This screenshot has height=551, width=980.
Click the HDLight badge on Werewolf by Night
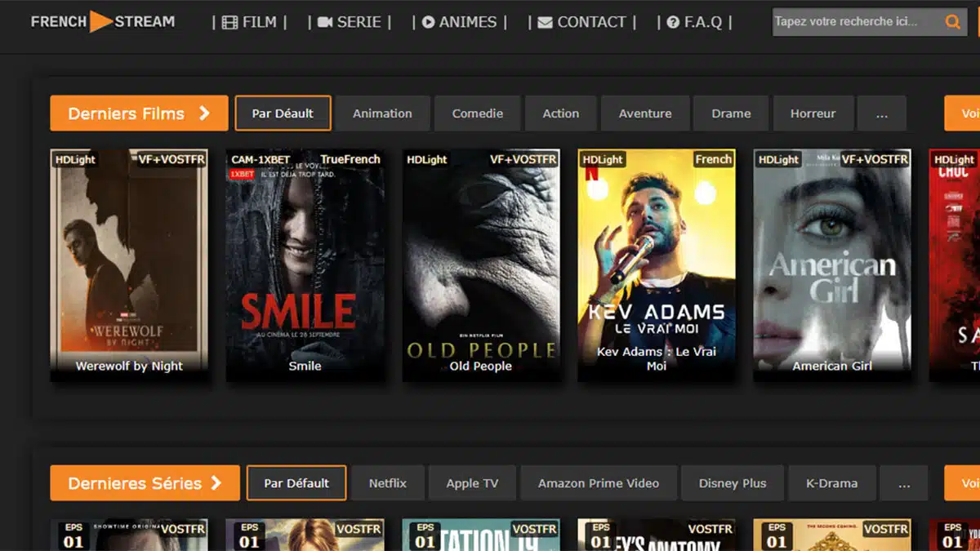(x=76, y=159)
